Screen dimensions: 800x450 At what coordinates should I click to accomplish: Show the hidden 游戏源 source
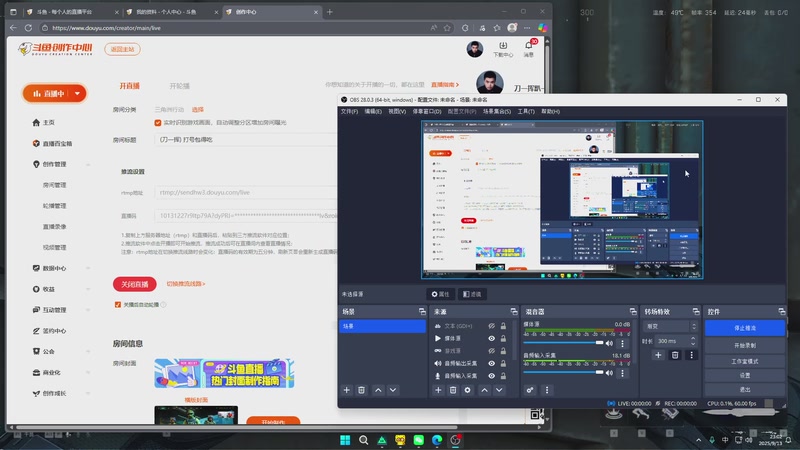click(491, 351)
